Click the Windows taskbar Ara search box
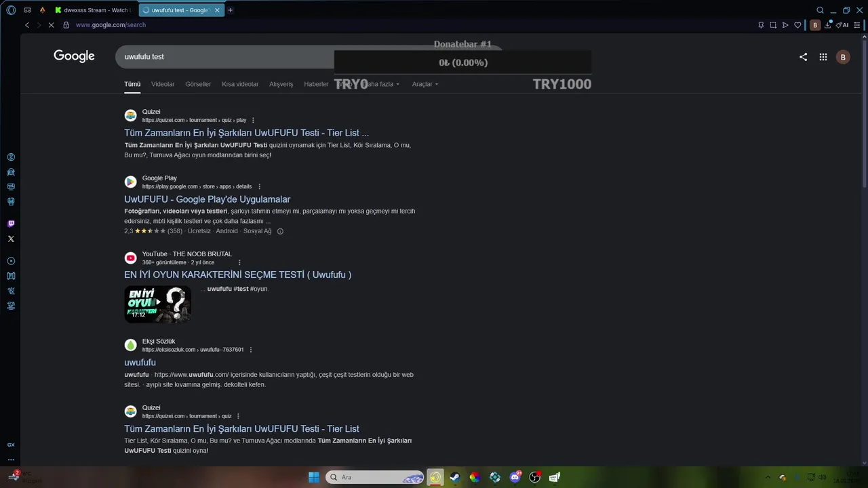 point(375,477)
